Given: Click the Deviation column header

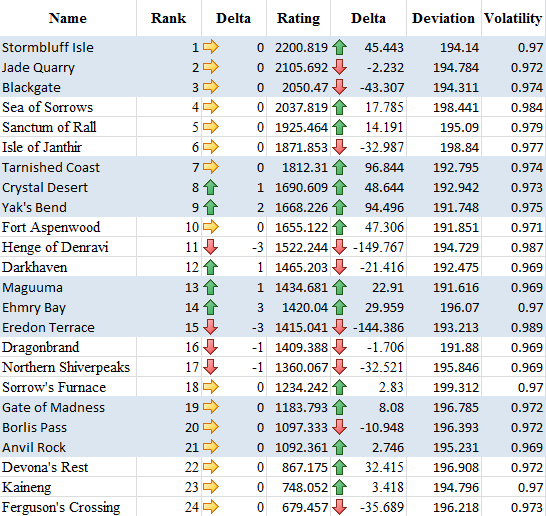Looking at the screenshot, I should coord(443,18).
